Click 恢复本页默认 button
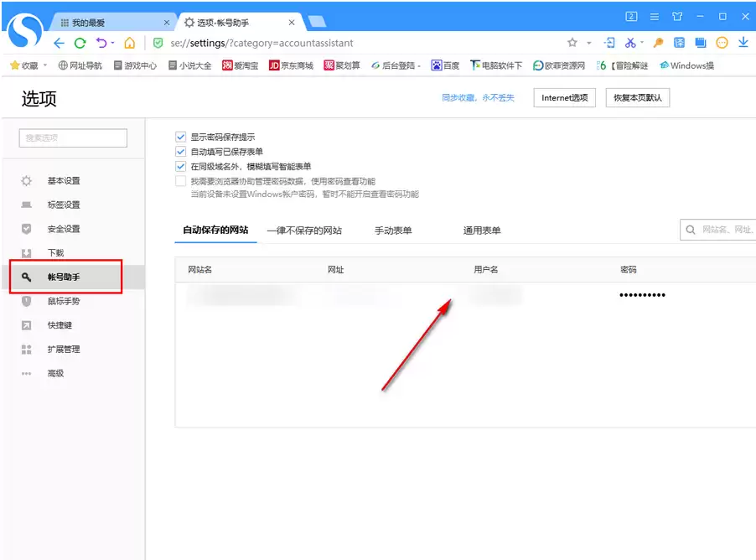This screenshot has height=560, width=756. pyautogui.click(x=637, y=98)
